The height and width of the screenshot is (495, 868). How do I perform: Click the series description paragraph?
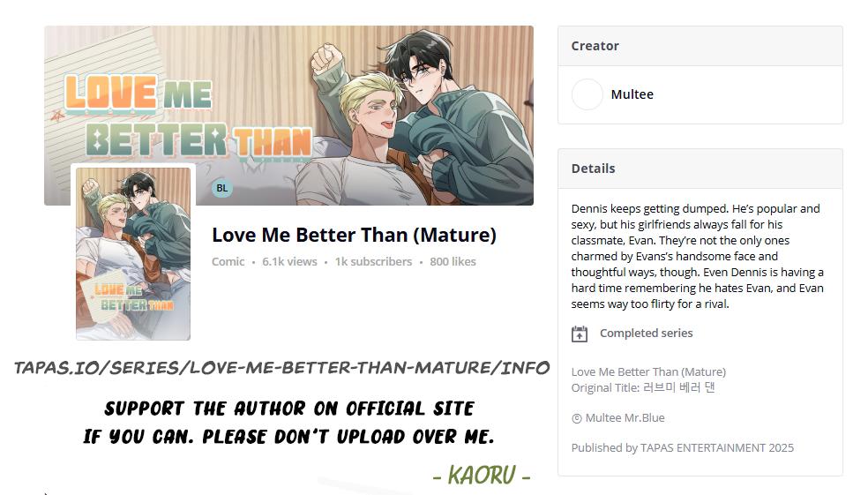698,257
